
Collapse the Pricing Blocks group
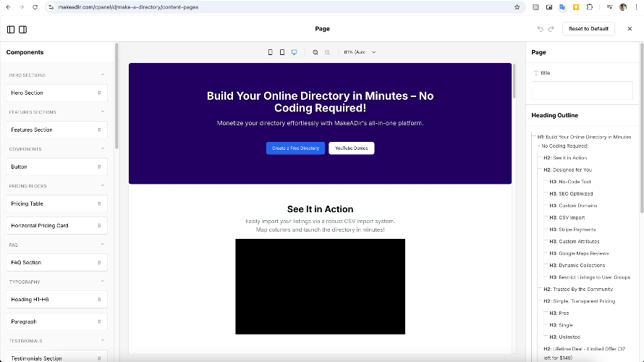click(103, 186)
